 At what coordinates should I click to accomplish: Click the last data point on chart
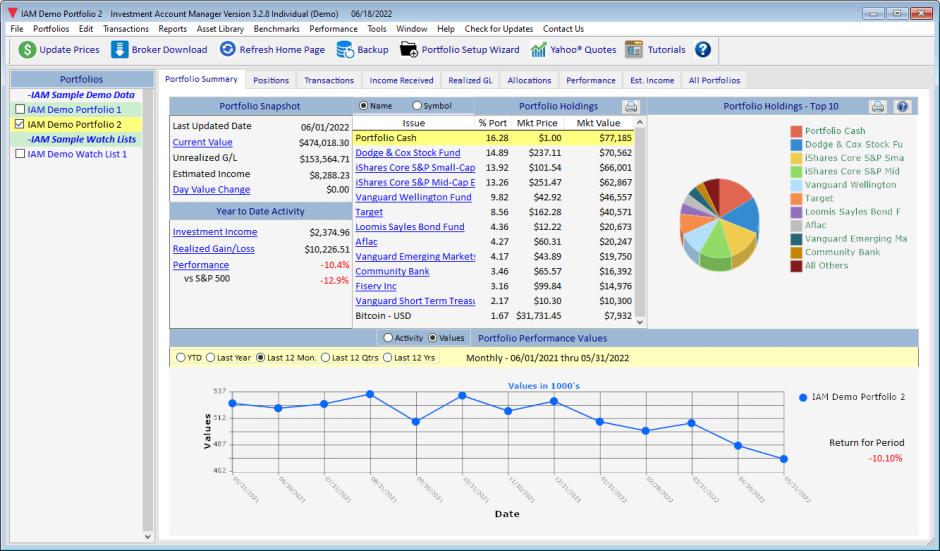pyautogui.click(x=784, y=459)
